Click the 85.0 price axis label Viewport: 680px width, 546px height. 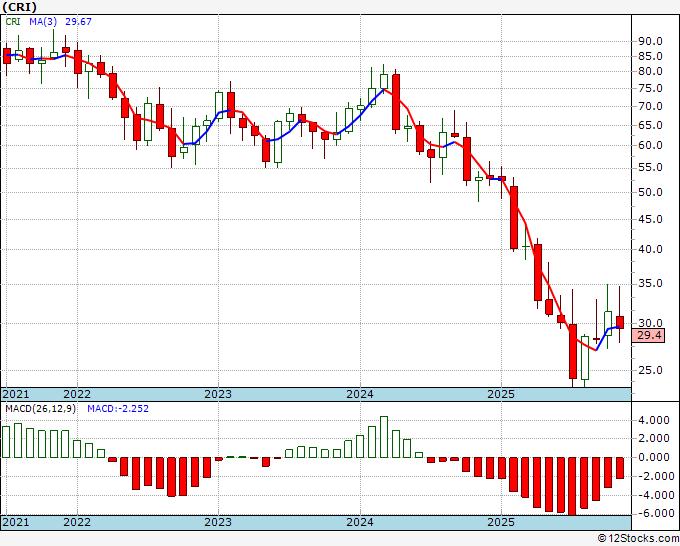(650, 56)
